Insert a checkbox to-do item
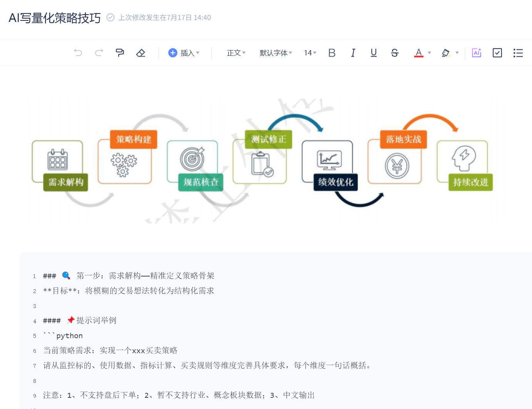Viewport: 532px width, 409px height. click(497, 53)
